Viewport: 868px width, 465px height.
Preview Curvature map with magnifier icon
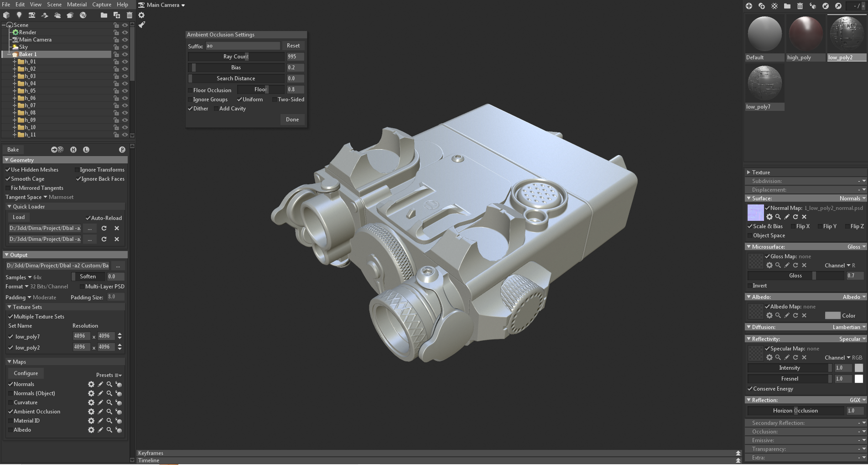coord(109,402)
